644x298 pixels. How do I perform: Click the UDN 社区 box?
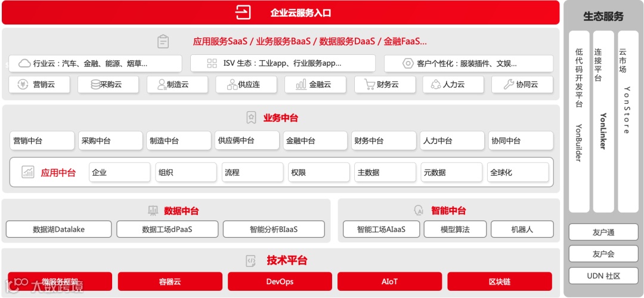[x=603, y=276]
